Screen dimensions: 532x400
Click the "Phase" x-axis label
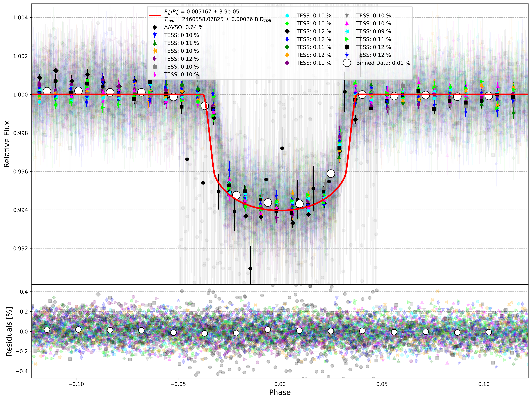point(280,392)
